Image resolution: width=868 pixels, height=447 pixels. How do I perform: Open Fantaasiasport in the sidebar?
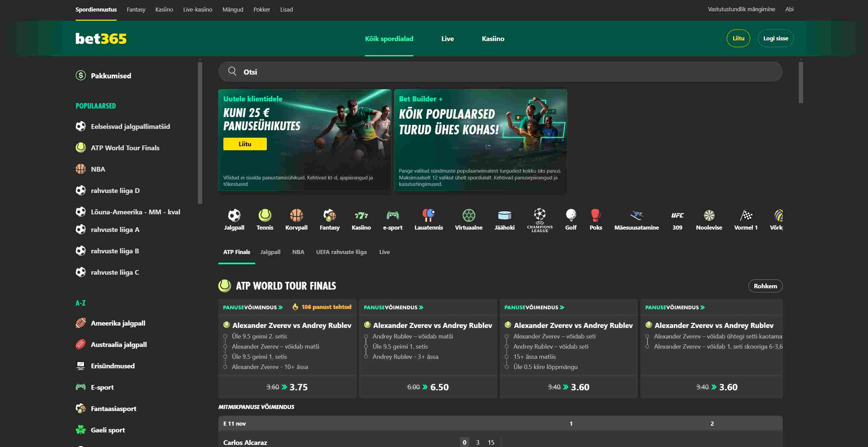[113, 408]
